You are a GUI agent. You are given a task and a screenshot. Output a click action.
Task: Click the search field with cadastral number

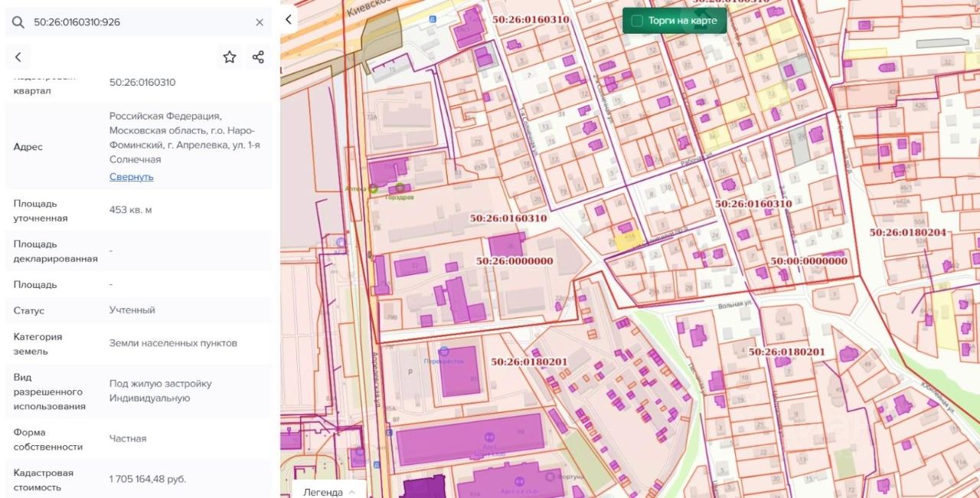(138, 22)
